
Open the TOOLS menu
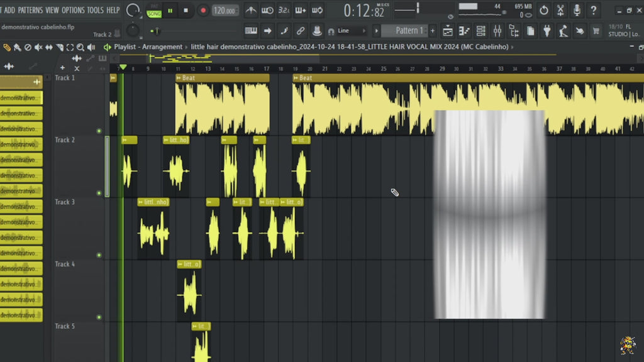95,10
